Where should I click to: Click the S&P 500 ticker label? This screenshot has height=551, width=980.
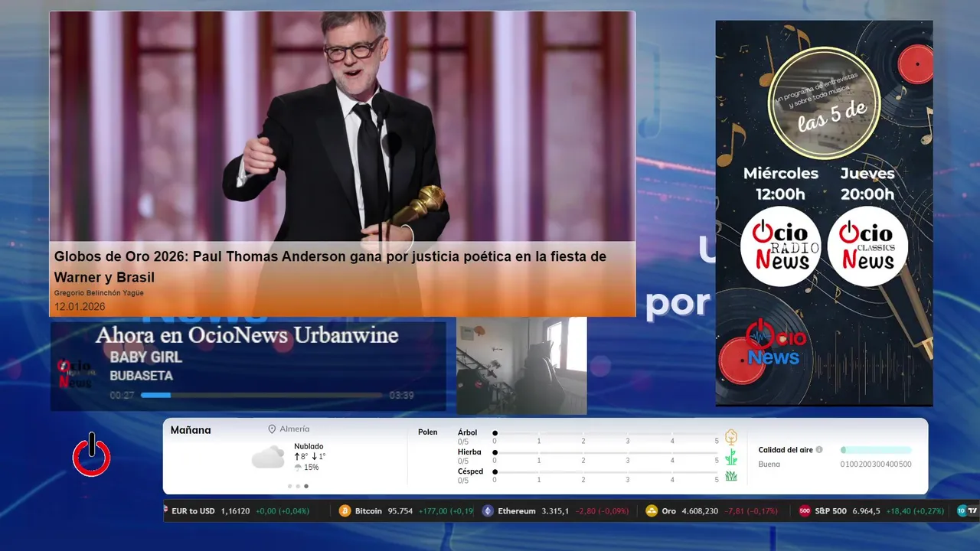(x=831, y=511)
